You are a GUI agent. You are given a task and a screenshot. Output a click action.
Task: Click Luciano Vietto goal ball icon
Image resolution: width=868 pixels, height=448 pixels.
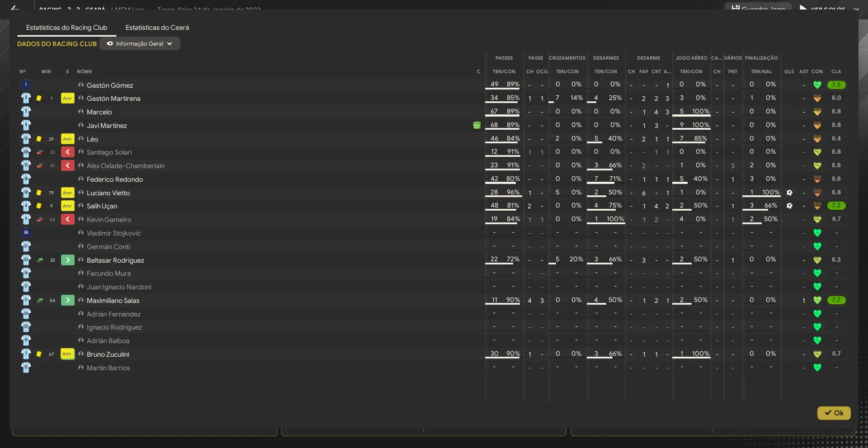point(789,193)
